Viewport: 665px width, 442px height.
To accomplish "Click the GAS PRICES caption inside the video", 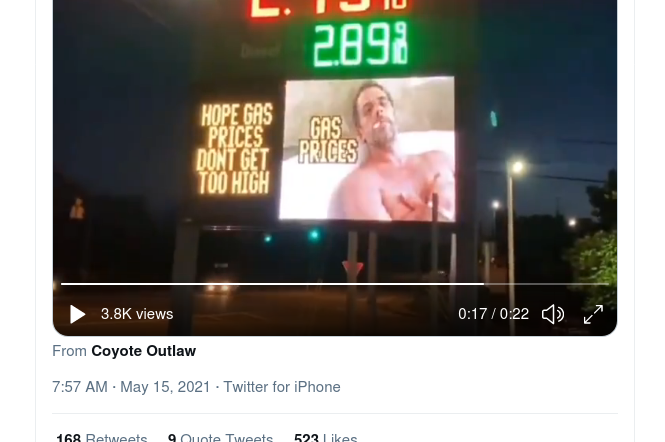I will 328,140.
